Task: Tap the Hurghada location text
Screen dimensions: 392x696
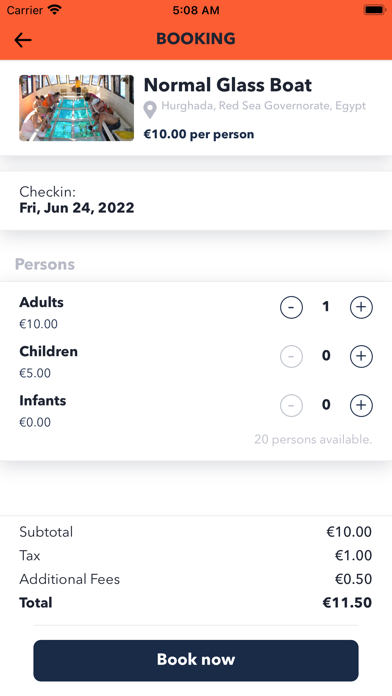Action: click(263, 106)
